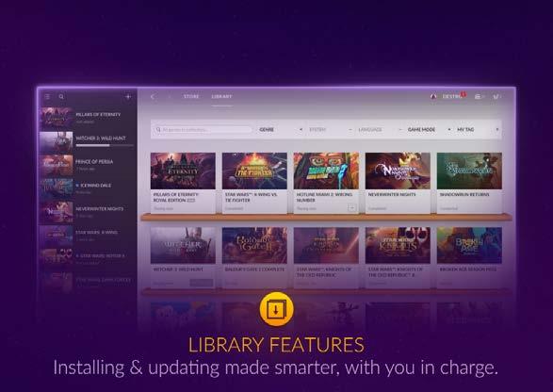
Task: Click the library search input field
Action: point(203,129)
